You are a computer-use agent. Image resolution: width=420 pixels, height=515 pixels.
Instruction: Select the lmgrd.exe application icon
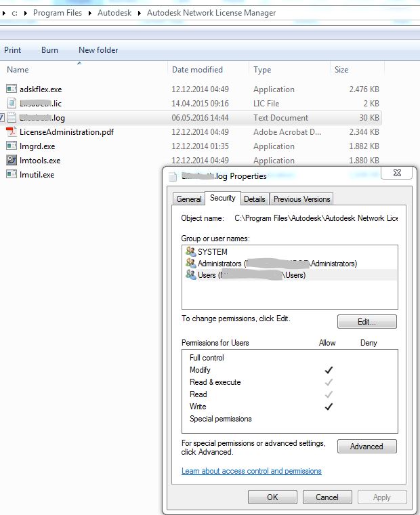pos(12,146)
